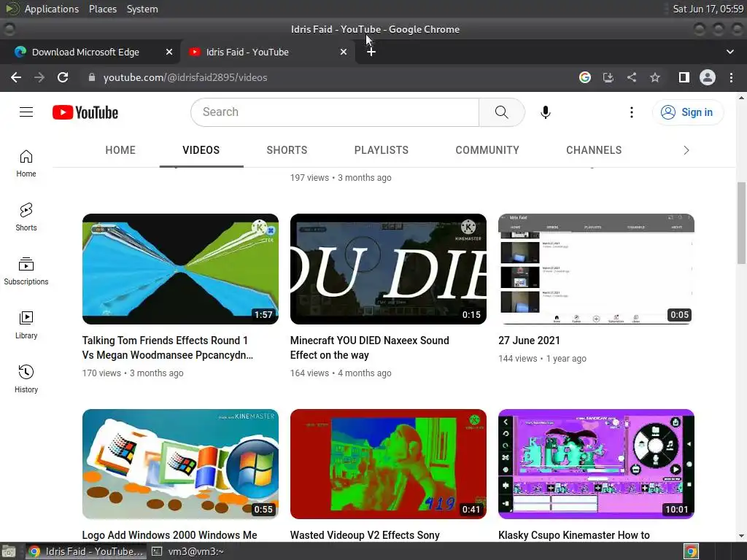Switch to vm3@vm3 terminal in taskbar
This screenshot has width=747, height=560.
click(187, 551)
